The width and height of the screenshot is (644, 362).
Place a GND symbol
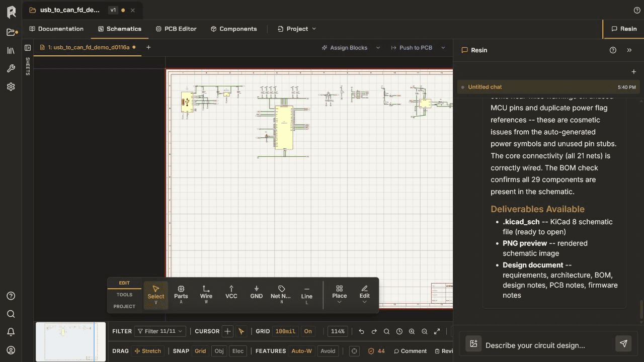coord(257,295)
